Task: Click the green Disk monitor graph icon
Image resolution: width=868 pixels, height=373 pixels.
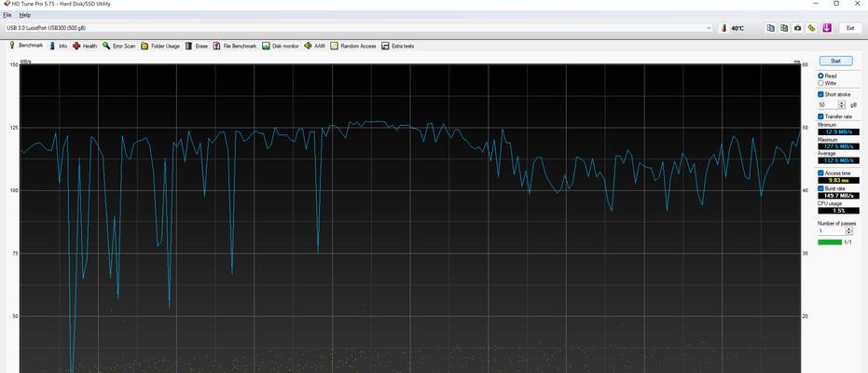Action: (x=266, y=46)
